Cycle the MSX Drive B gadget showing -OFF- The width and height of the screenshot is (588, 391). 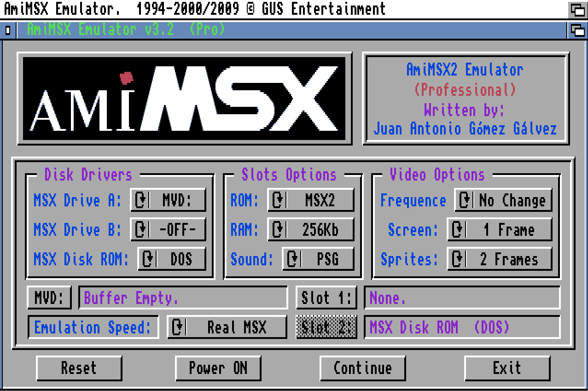pos(168,229)
